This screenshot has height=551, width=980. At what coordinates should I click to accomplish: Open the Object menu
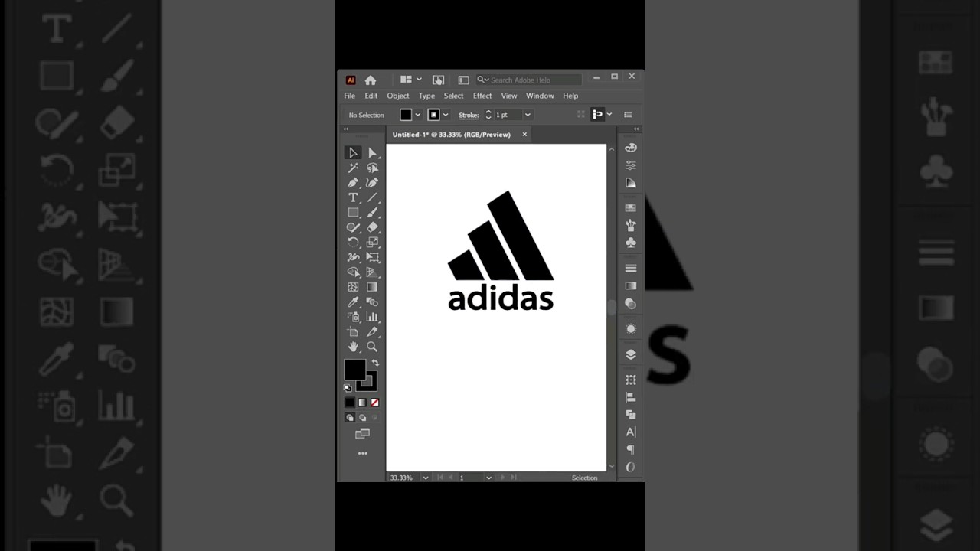point(398,96)
